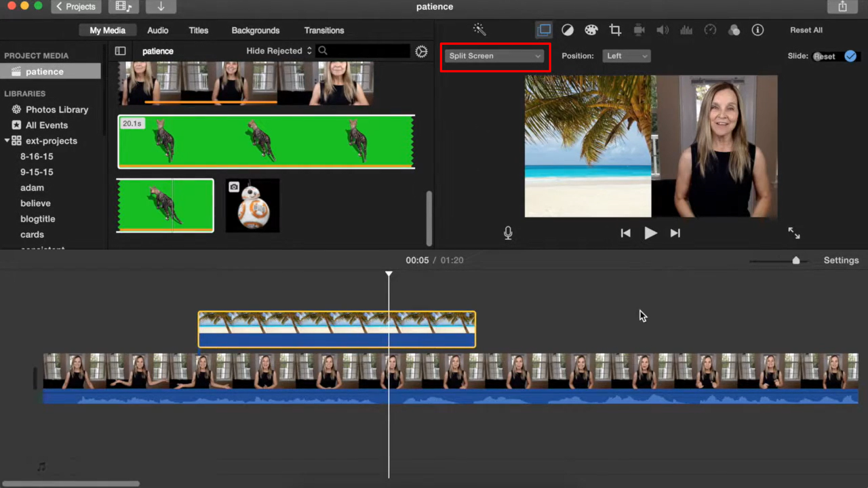Click the background music well note icon
This screenshot has height=488, width=868.
tap(41, 466)
